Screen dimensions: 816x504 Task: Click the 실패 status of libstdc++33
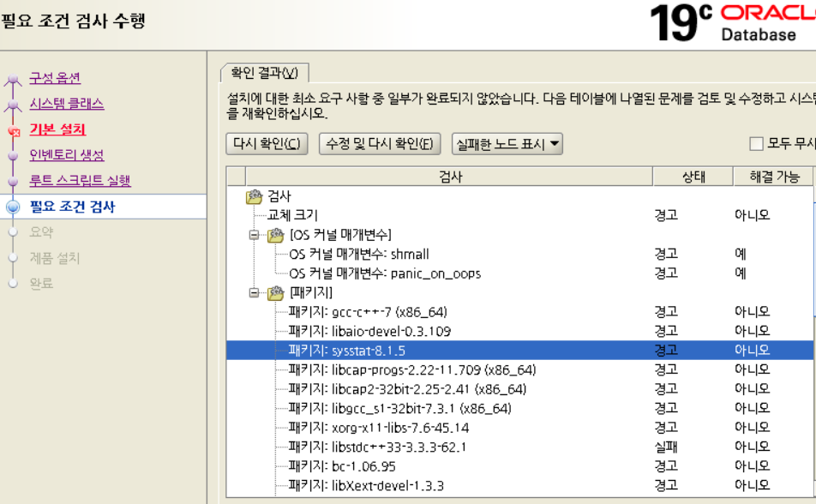click(x=666, y=447)
